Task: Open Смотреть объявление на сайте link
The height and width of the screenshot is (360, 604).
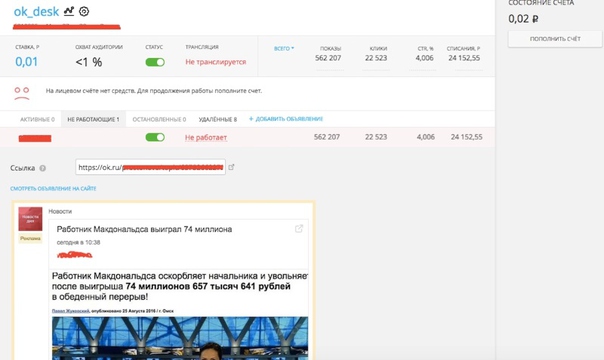Action: (53, 188)
